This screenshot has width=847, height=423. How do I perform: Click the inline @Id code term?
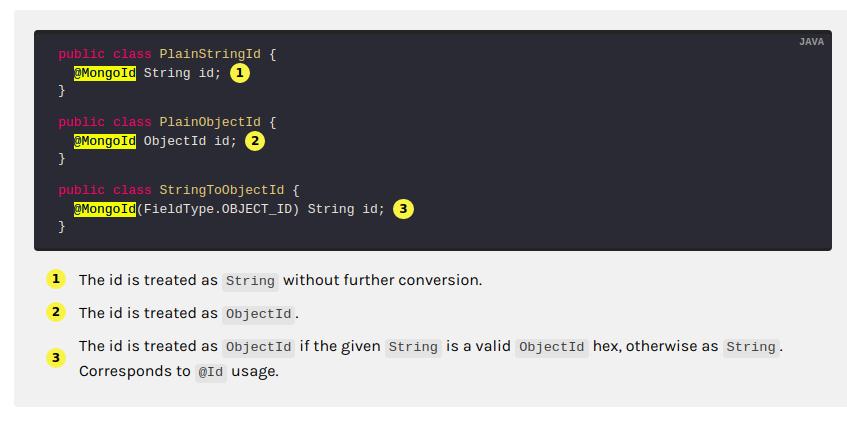click(210, 372)
